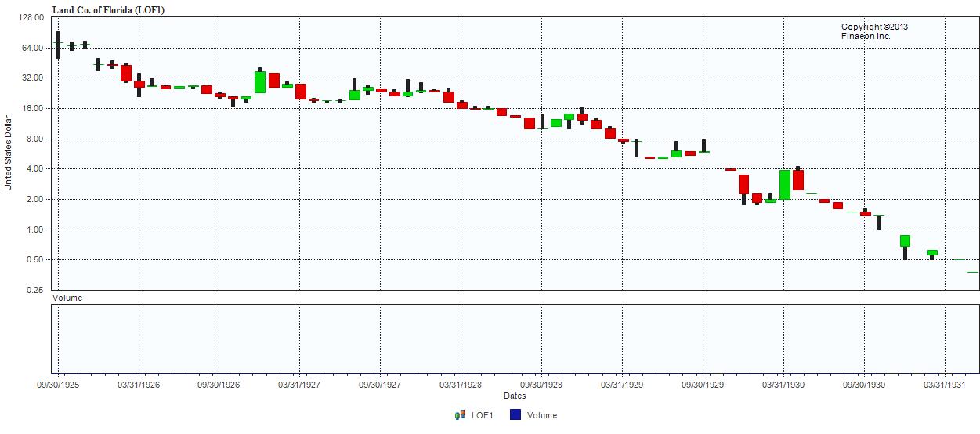The width and height of the screenshot is (980, 434).
Task: Click the 03/31/1930 date label
Action: [783, 385]
